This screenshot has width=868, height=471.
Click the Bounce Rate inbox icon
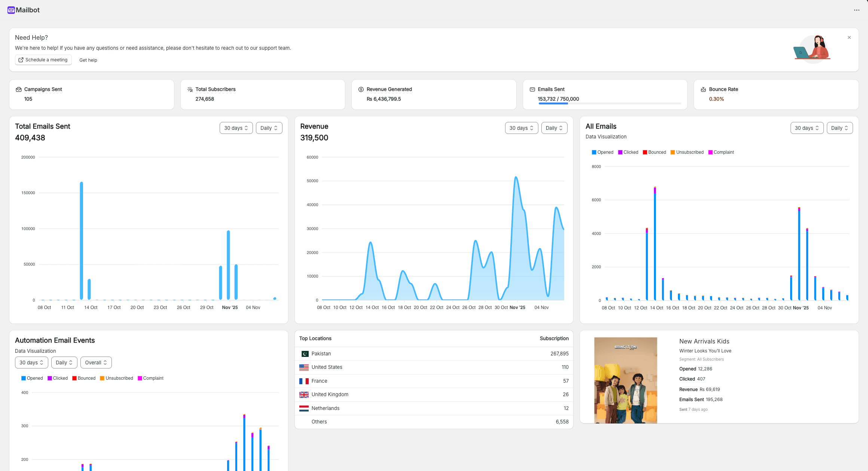[x=703, y=89]
